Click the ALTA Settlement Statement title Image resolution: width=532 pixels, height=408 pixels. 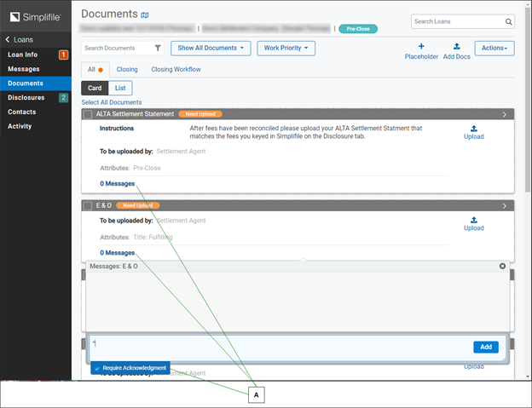pyautogui.click(x=135, y=114)
